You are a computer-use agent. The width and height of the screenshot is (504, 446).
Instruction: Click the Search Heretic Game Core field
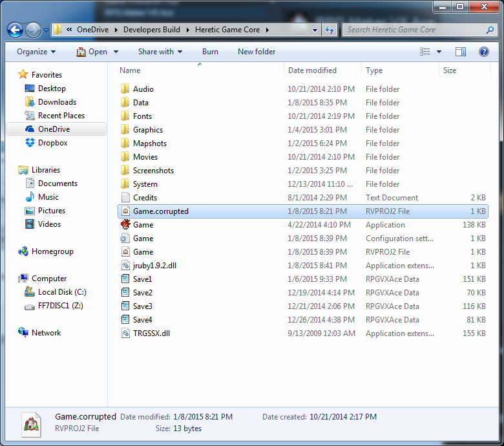pos(414,30)
